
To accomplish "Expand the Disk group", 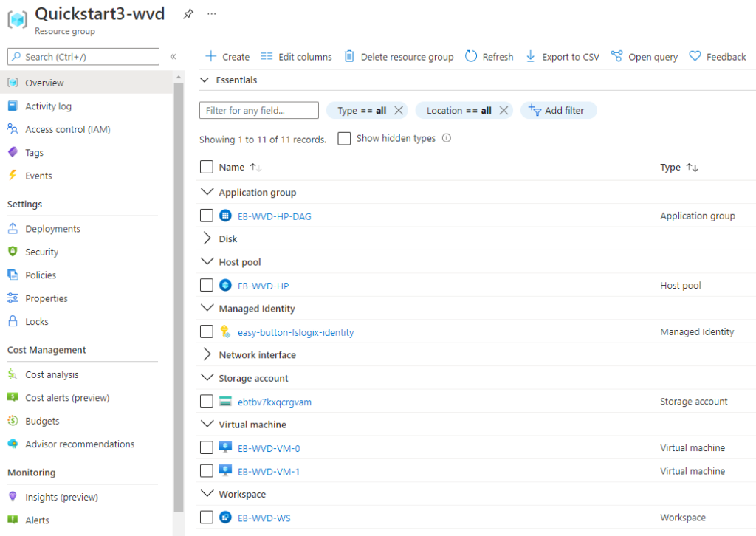I will [207, 238].
